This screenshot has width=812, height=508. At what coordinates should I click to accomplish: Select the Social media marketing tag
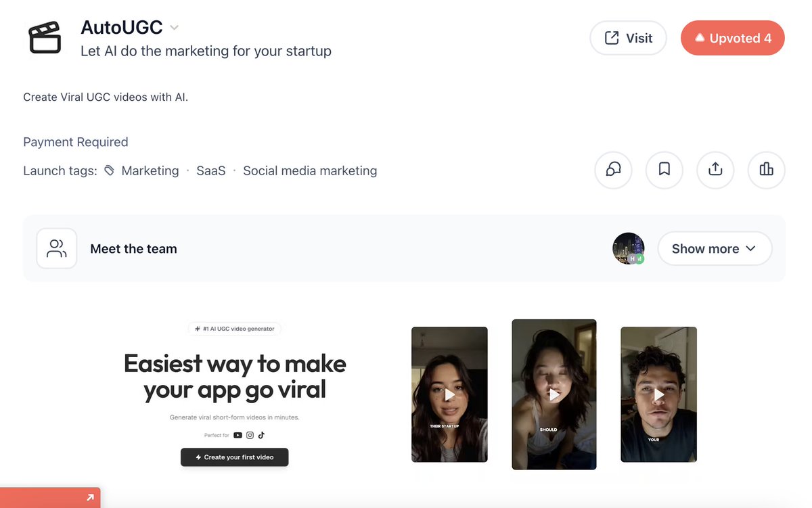[310, 170]
